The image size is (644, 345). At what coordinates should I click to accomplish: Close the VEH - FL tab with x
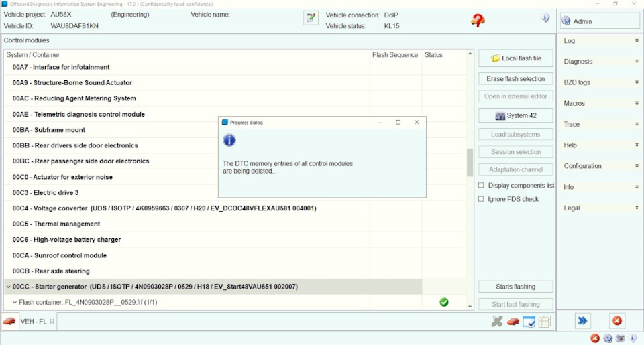click(x=52, y=321)
